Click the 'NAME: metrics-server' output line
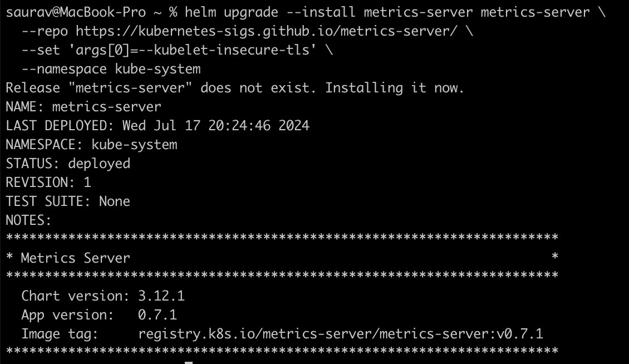The height and width of the screenshot is (364, 629). (83, 107)
